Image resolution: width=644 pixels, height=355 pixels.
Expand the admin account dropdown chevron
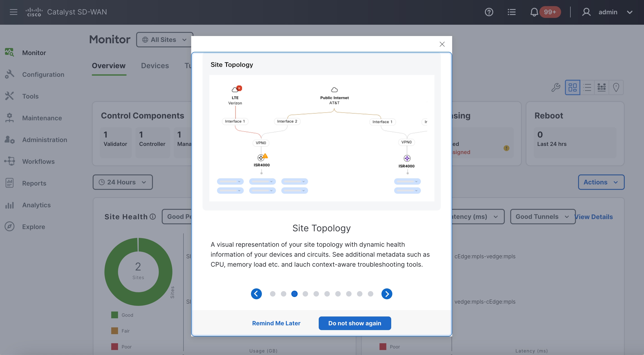pyautogui.click(x=630, y=12)
